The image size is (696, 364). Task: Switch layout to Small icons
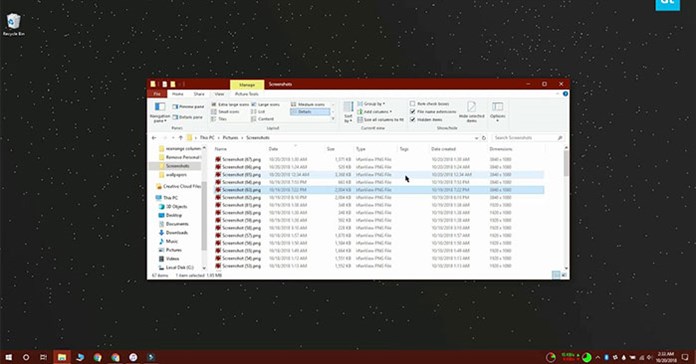click(225, 112)
